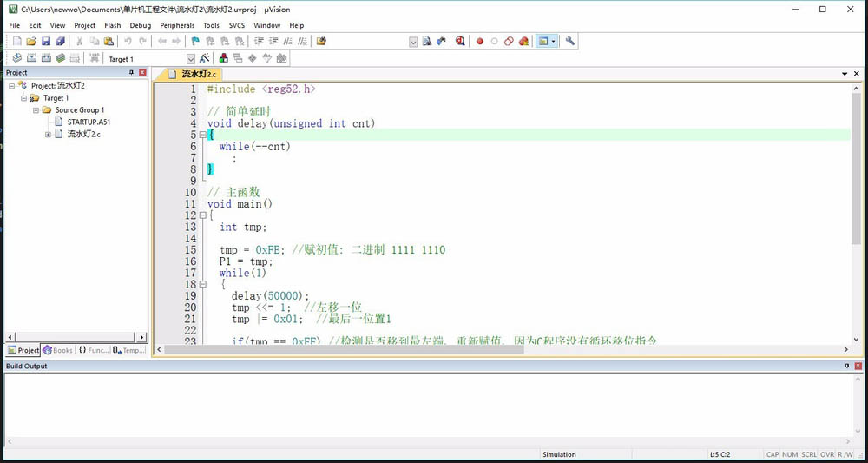Switch to Templates panel tab

pos(128,350)
